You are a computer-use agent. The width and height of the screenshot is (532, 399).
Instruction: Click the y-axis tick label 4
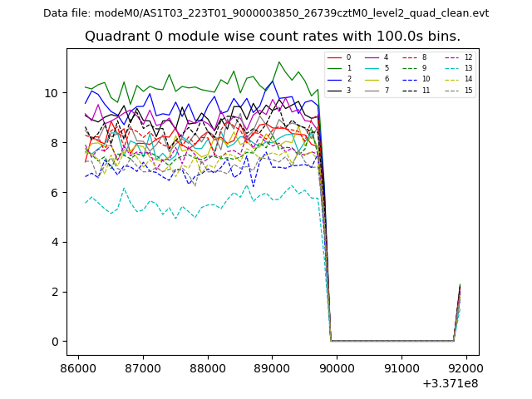tap(55, 242)
